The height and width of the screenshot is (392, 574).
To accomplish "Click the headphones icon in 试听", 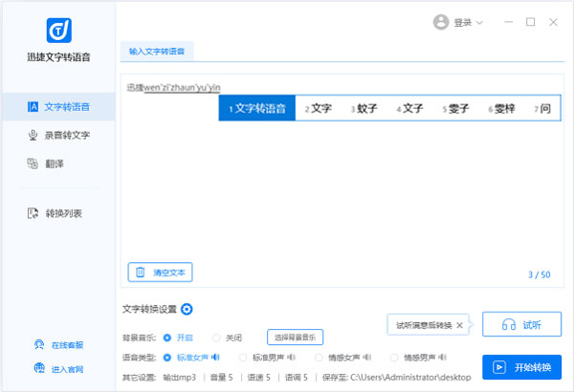I will coord(509,324).
